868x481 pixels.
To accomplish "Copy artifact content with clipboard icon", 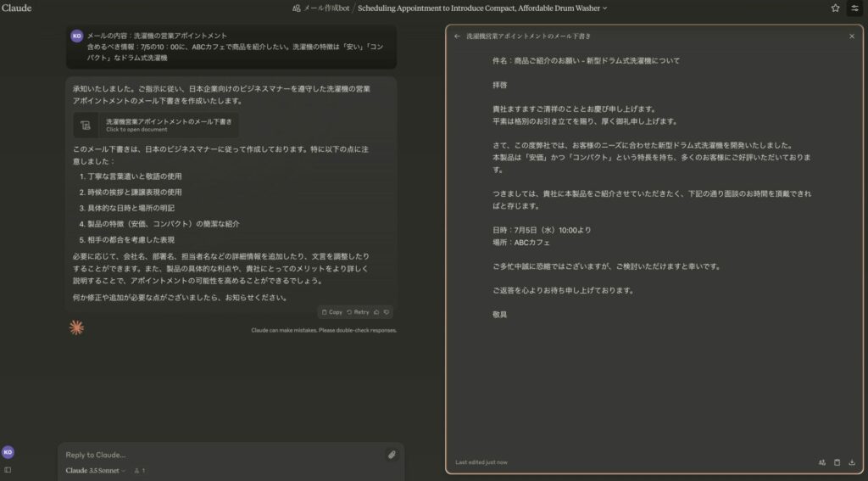I will coord(837,462).
